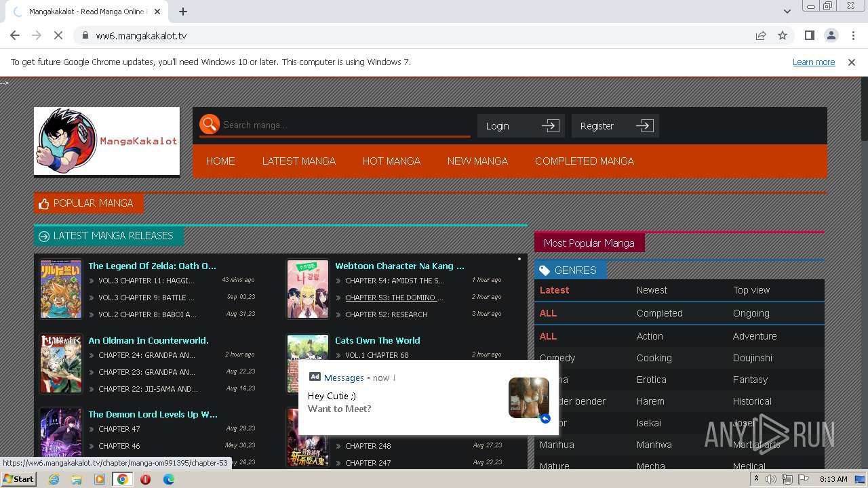Open Chapter 53: The Domino link
868x488 pixels.
(394, 298)
